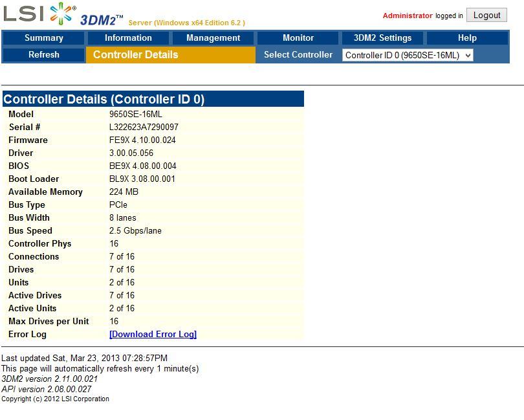This screenshot has width=524, height=420.
Task: Click the Bus Speed label
Action: coord(30,231)
